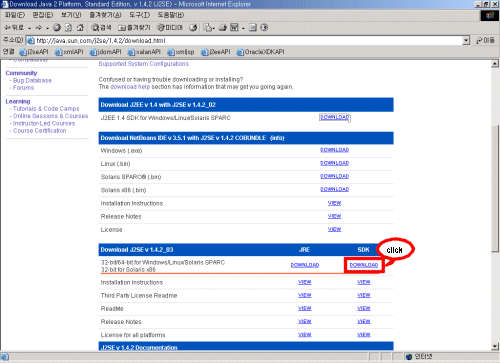Go to the home page via Home icon
This screenshot has width=500, height=363.
tap(80, 28)
